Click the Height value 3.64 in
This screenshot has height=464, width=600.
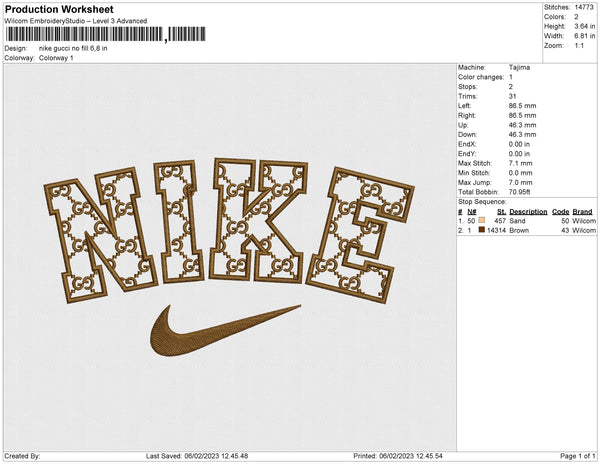585,26
